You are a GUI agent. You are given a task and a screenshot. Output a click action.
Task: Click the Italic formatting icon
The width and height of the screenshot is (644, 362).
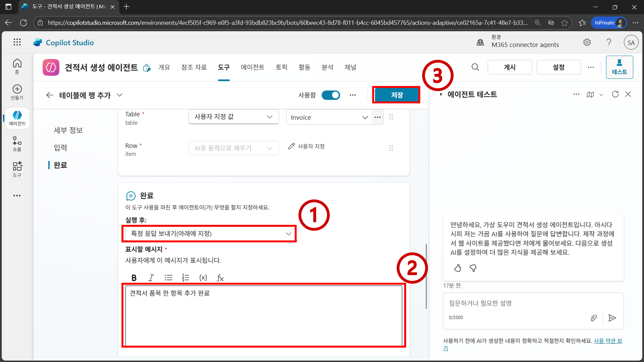(x=151, y=278)
